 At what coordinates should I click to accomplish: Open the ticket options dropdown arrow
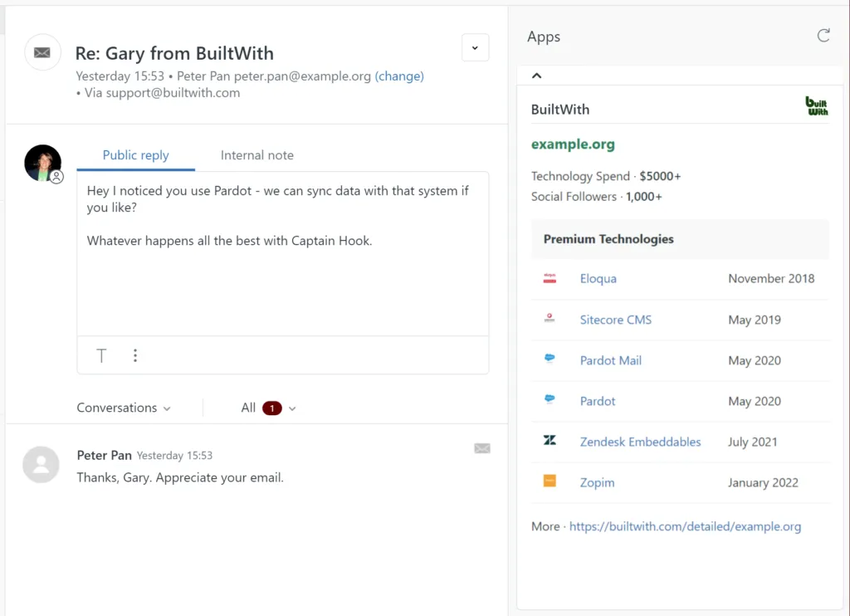[475, 48]
